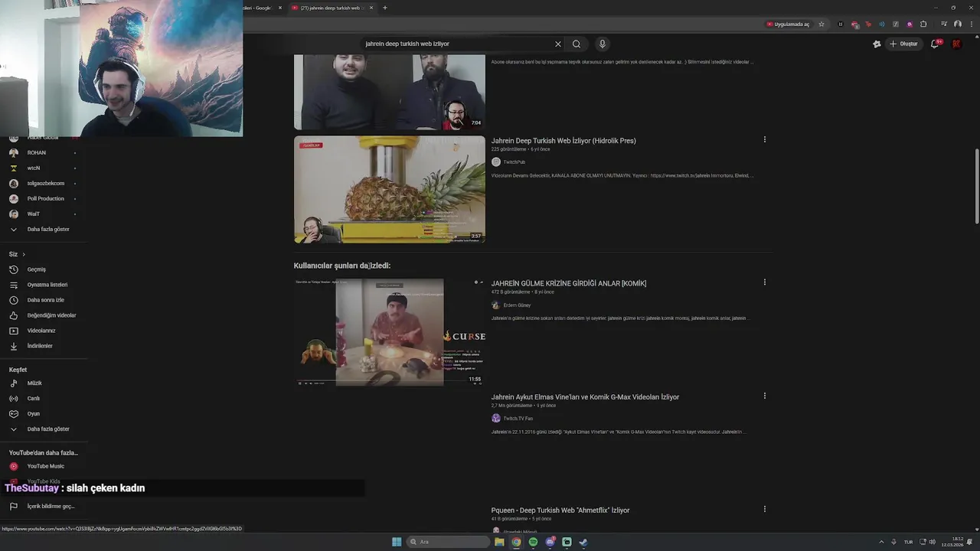980x551 pixels.
Task: Select the jahrein deep turkish web tab
Action: [331, 8]
